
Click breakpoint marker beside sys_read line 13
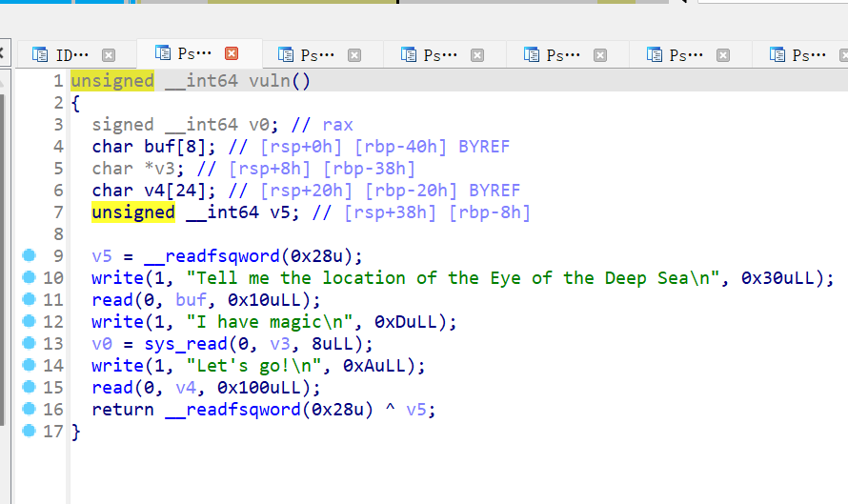click(x=29, y=343)
